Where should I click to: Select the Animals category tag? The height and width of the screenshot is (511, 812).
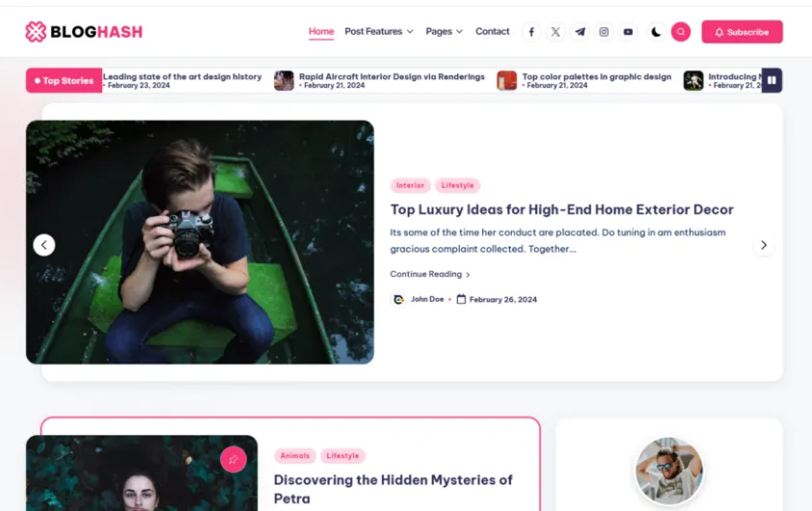[295, 456]
